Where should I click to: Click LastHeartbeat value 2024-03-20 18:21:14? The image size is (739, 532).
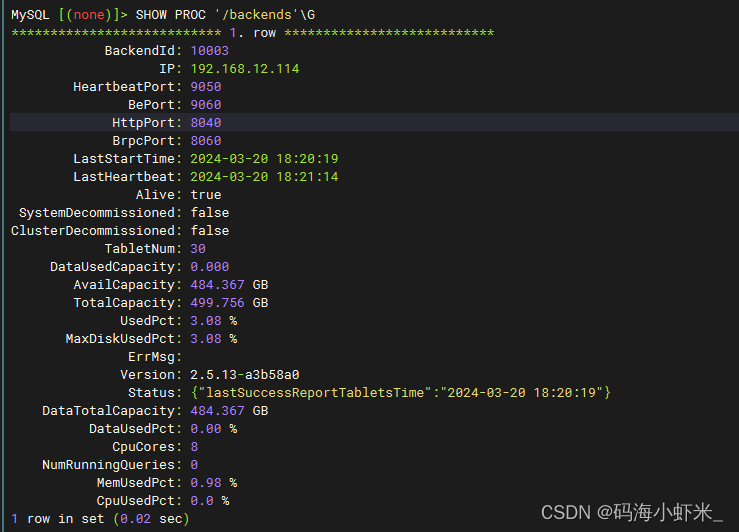264,177
